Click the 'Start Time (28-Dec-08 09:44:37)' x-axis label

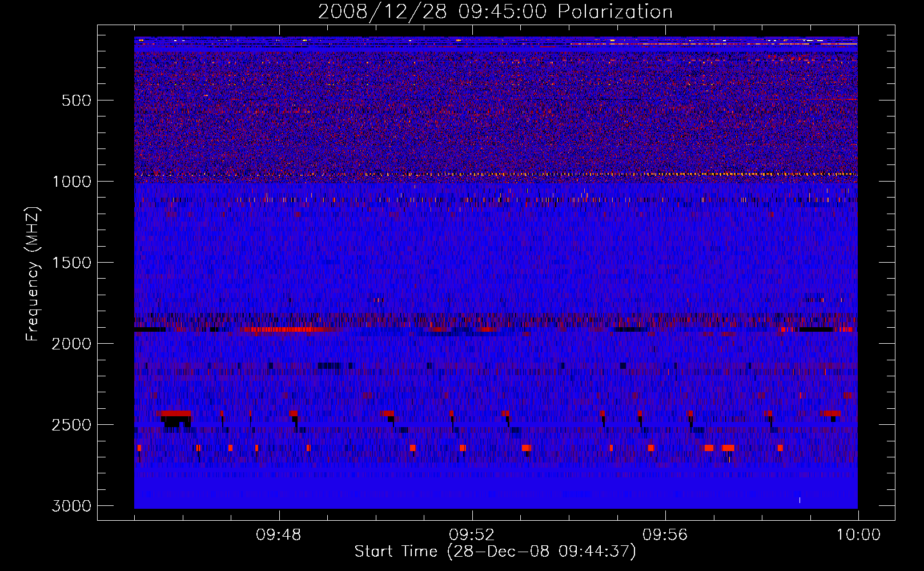tap(495, 552)
